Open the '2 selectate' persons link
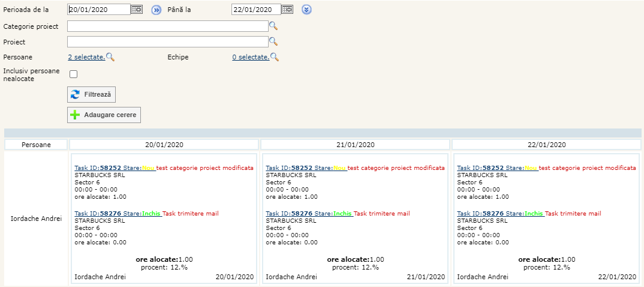The height and width of the screenshot is (287, 644). coord(86,57)
